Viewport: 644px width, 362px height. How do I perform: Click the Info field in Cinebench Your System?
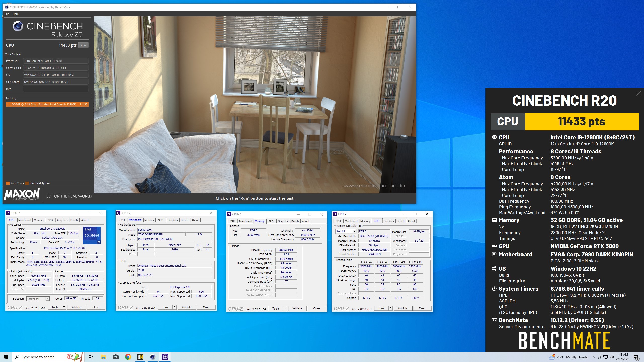pyautogui.click(x=56, y=89)
